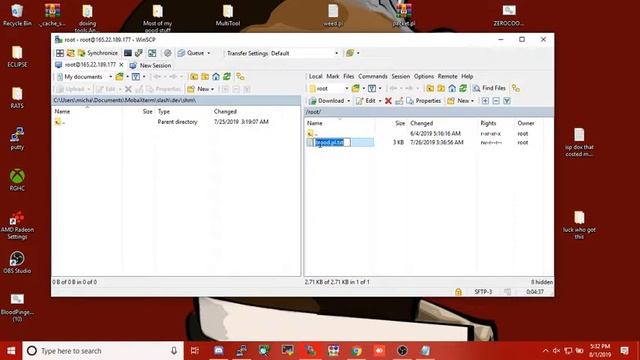
Task: Click the local panel New button
Action: (x=198, y=89)
